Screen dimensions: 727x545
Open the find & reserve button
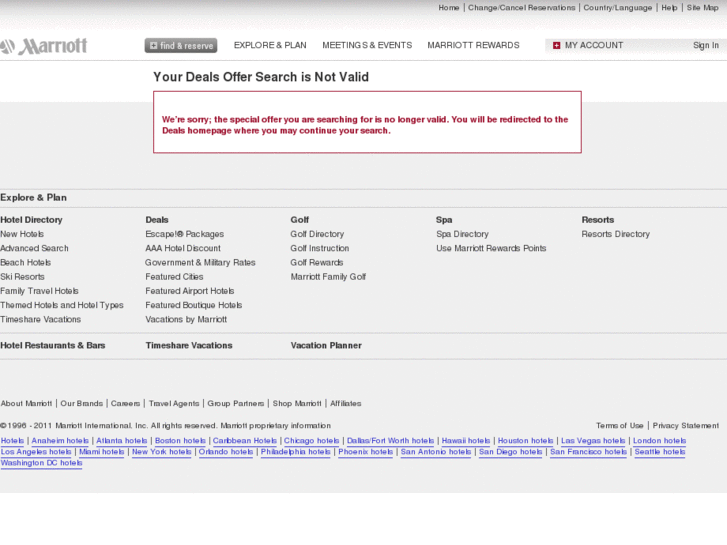click(181, 45)
